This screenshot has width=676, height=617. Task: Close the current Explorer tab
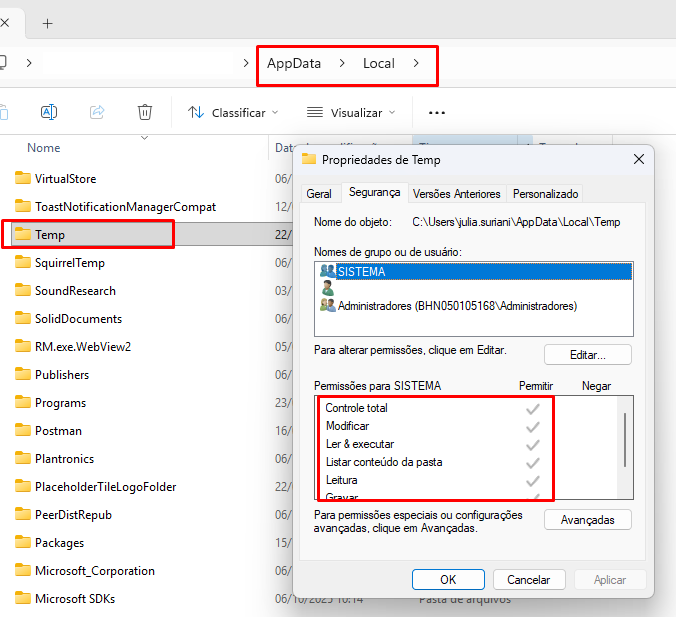[x=5, y=23]
